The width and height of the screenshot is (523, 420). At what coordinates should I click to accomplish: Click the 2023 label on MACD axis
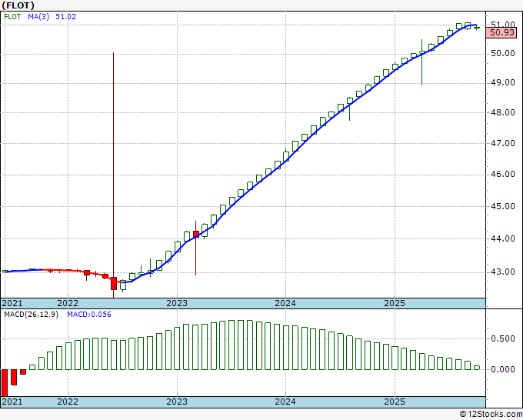pyautogui.click(x=177, y=402)
